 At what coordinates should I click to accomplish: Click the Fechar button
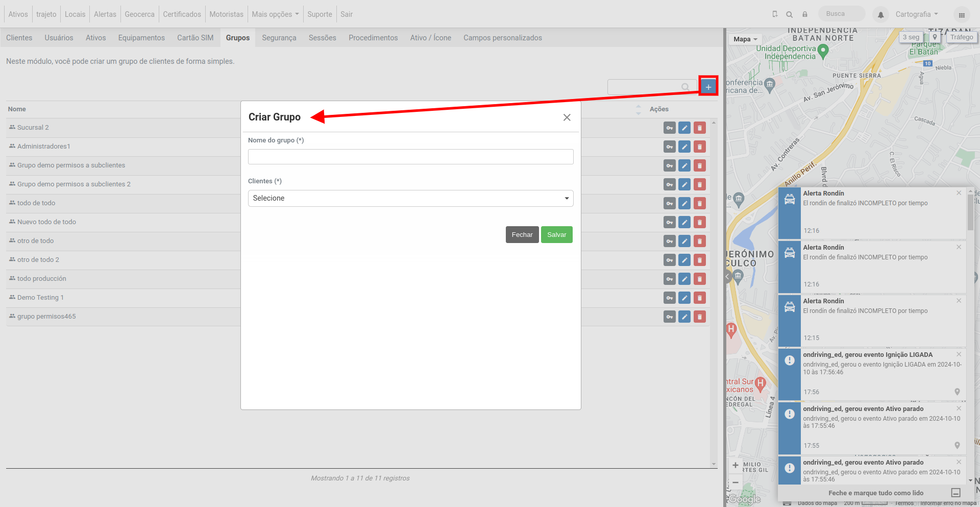(x=522, y=235)
